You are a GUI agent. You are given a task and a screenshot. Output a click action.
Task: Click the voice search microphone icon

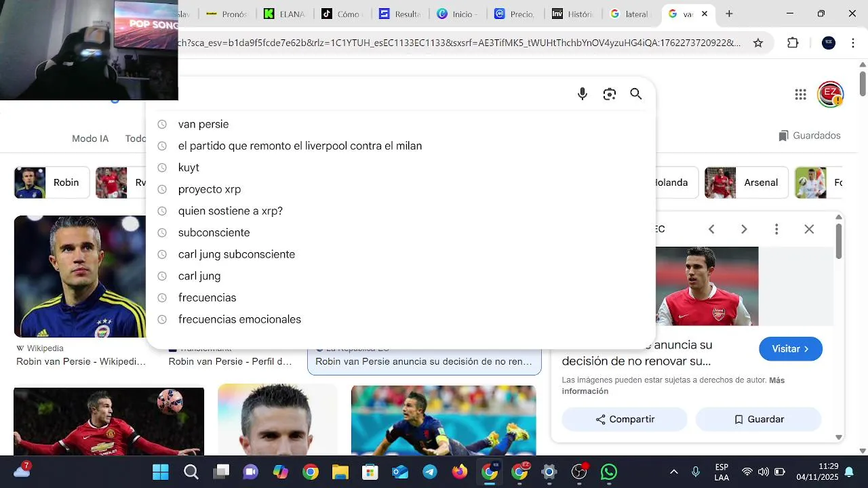click(x=582, y=94)
